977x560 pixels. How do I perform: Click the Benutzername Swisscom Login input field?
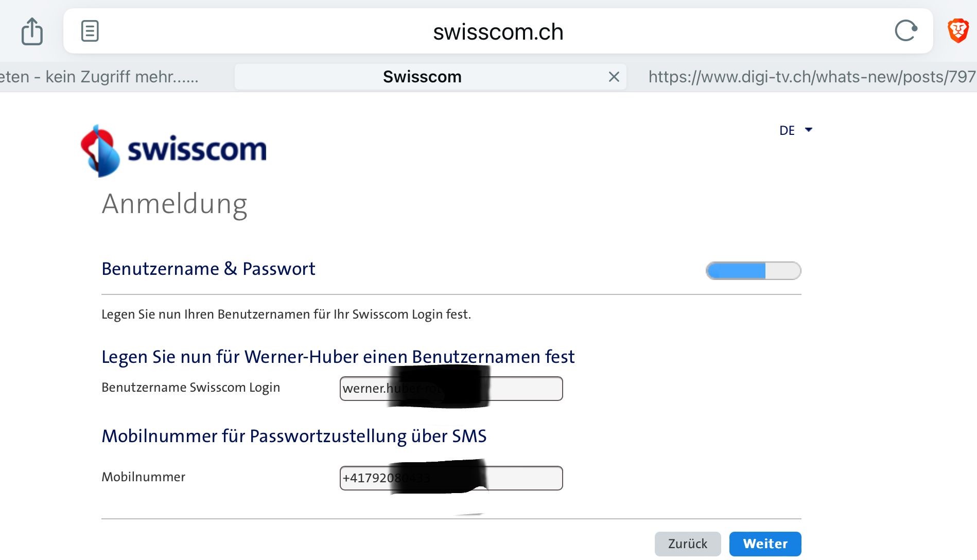pos(525,389)
